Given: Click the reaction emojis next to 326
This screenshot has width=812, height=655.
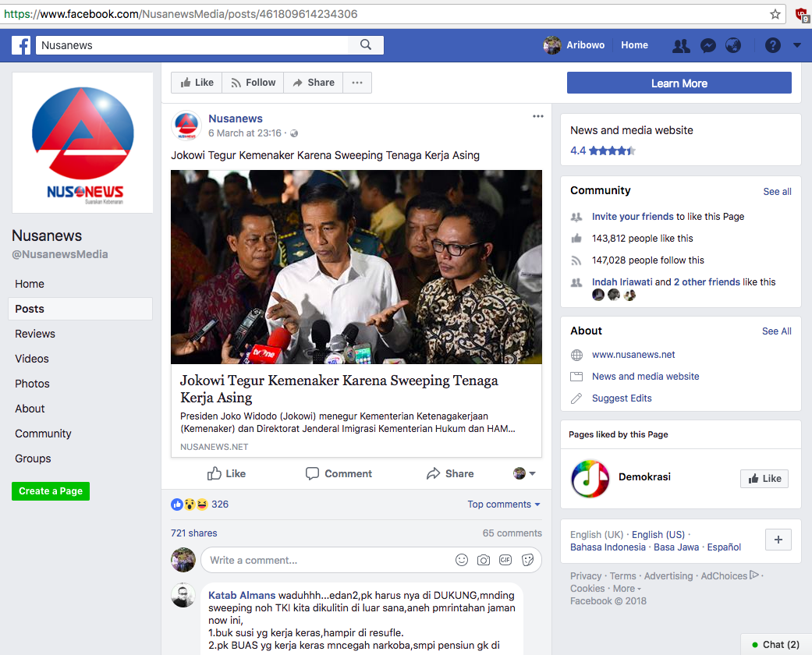Looking at the screenshot, I should (x=190, y=505).
